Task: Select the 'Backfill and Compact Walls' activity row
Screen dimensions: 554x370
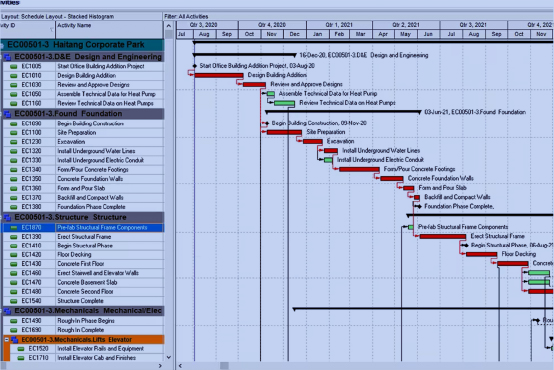Action: pos(83,198)
